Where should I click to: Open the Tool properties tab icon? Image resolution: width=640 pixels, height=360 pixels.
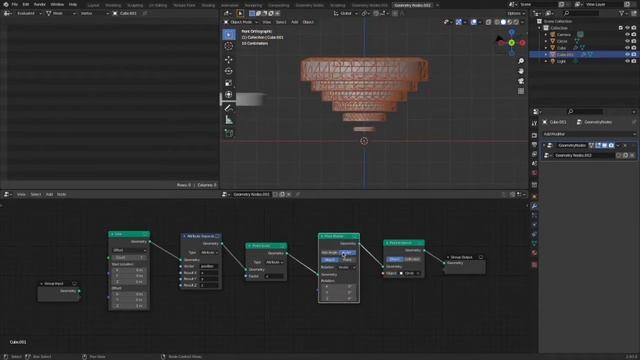point(534,123)
